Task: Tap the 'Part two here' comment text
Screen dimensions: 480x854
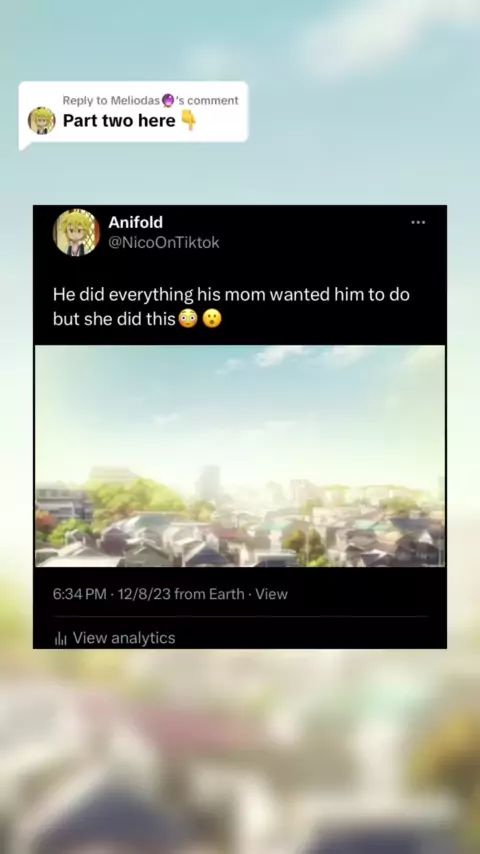Action: coord(119,120)
